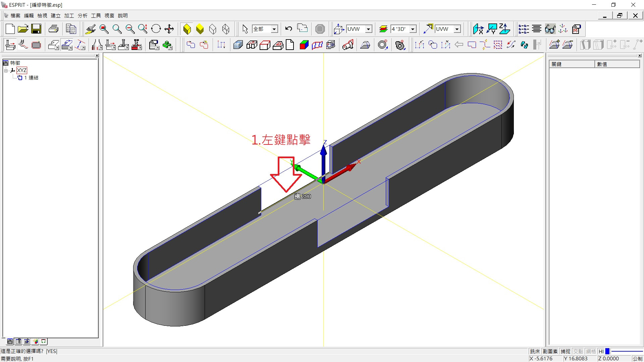Click the Zoom Out magnifier icon
The width and height of the screenshot is (644, 362).
130,29
